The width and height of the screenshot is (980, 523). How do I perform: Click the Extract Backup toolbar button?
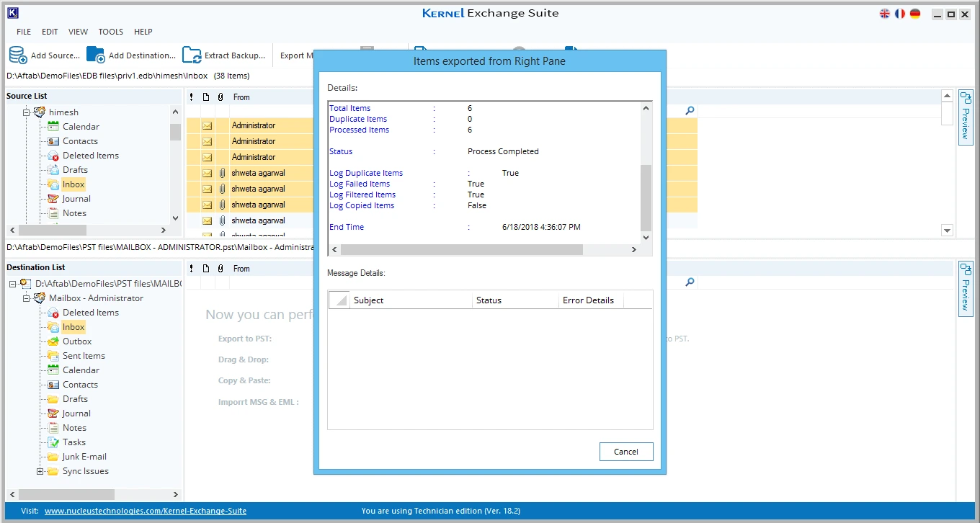[x=223, y=55]
